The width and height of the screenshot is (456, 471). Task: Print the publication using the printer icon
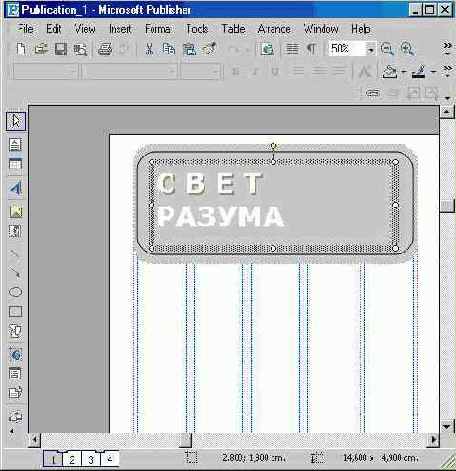(105, 49)
